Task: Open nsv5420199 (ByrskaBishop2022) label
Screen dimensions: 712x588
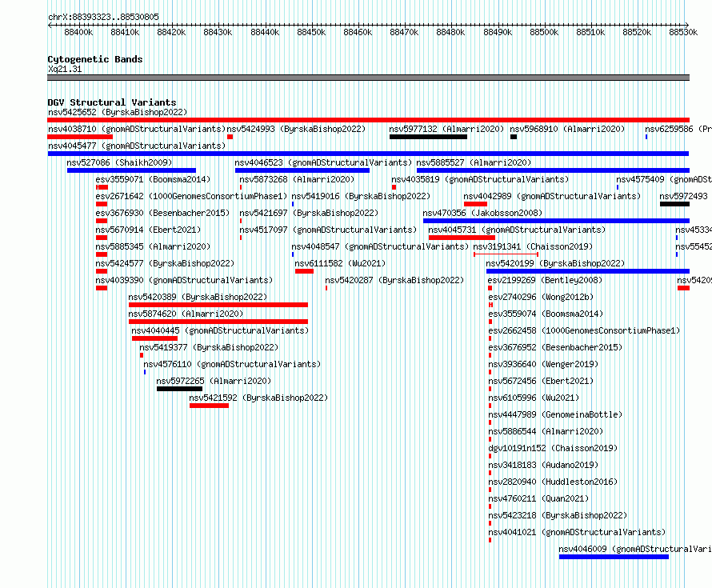Action: 555,263
